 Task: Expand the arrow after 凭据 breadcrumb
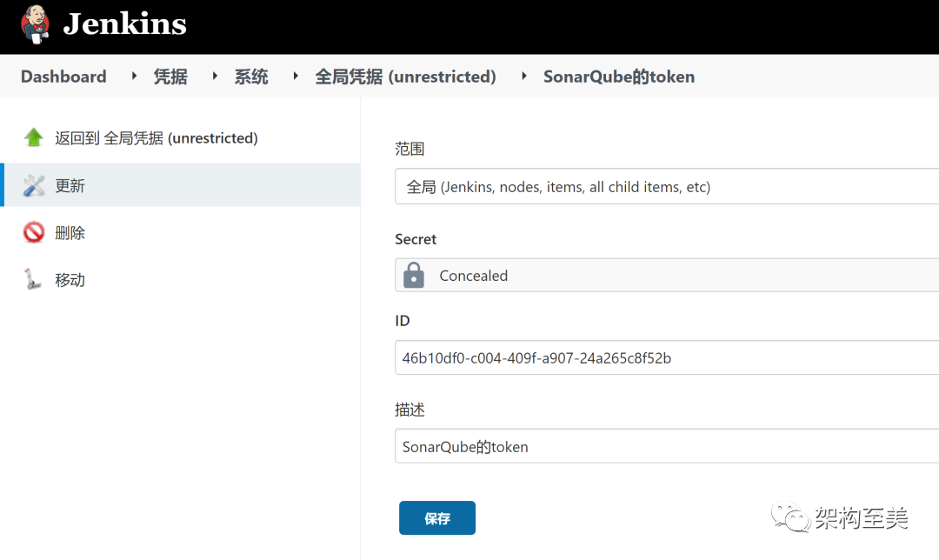214,77
